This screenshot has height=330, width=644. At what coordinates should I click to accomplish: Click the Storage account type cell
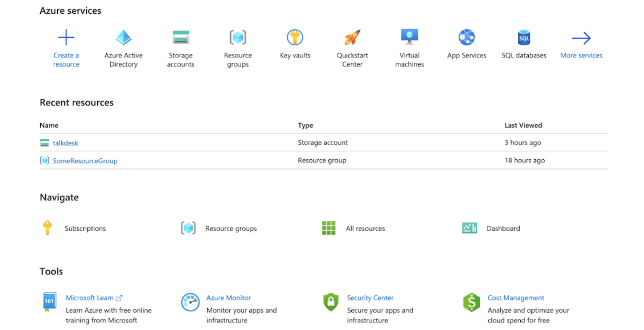tap(323, 143)
